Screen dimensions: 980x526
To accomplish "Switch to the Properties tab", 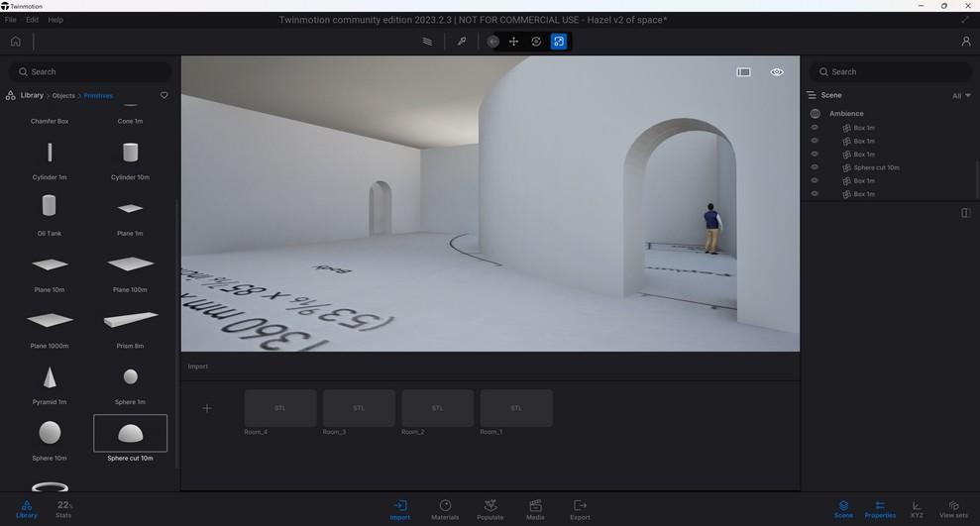I will coord(880,509).
